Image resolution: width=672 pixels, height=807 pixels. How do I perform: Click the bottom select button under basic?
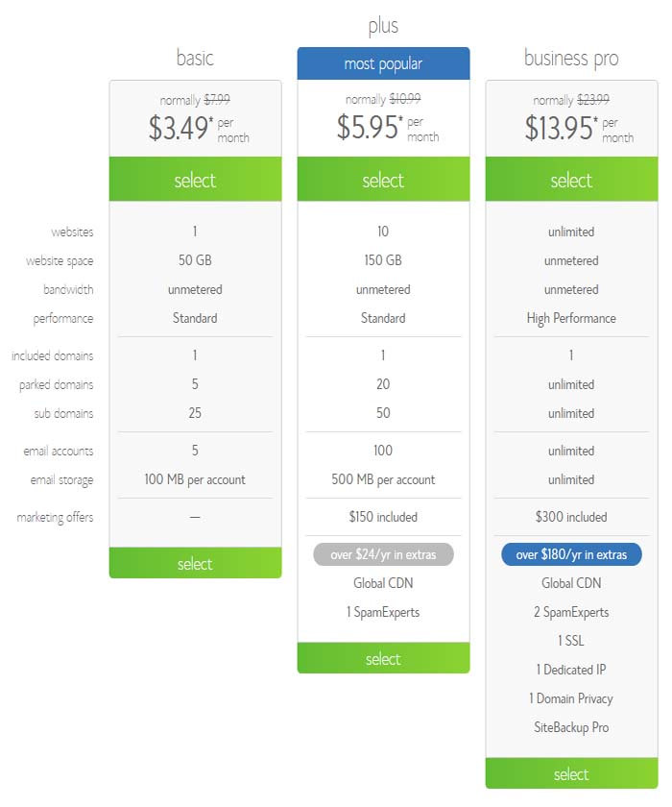click(195, 563)
